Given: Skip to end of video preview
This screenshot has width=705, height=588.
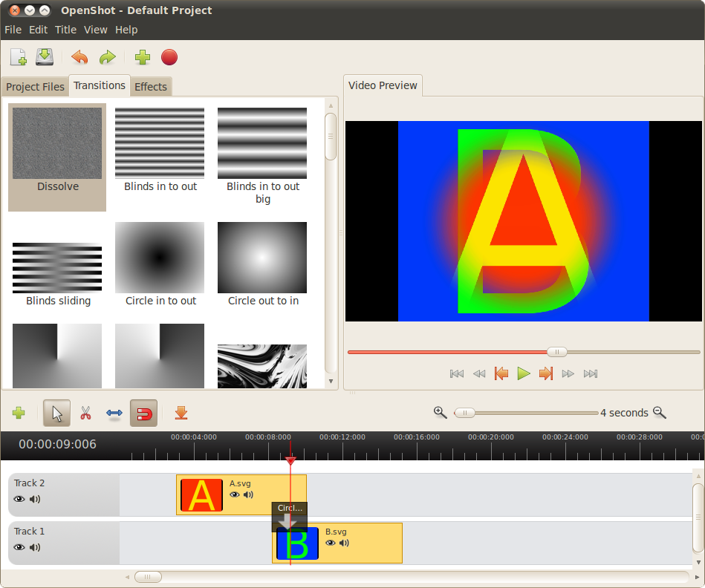Looking at the screenshot, I should click(591, 373).
